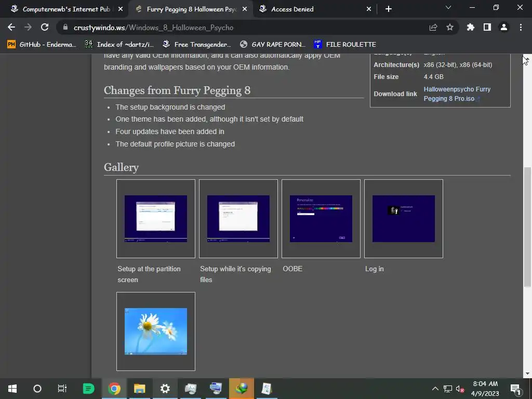Open Settings gear in the taskbar

click(x=165, y=389)
